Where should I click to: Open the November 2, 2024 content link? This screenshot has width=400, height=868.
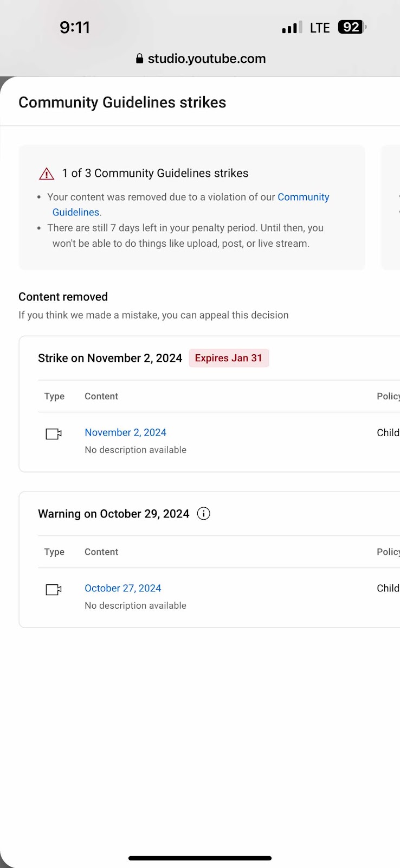coord(125,432)
